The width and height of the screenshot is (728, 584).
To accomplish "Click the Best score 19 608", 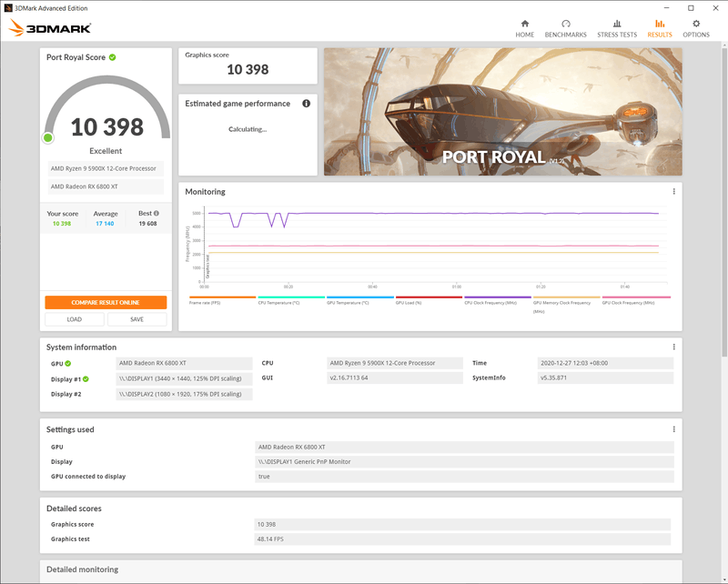I will [147, 223].
